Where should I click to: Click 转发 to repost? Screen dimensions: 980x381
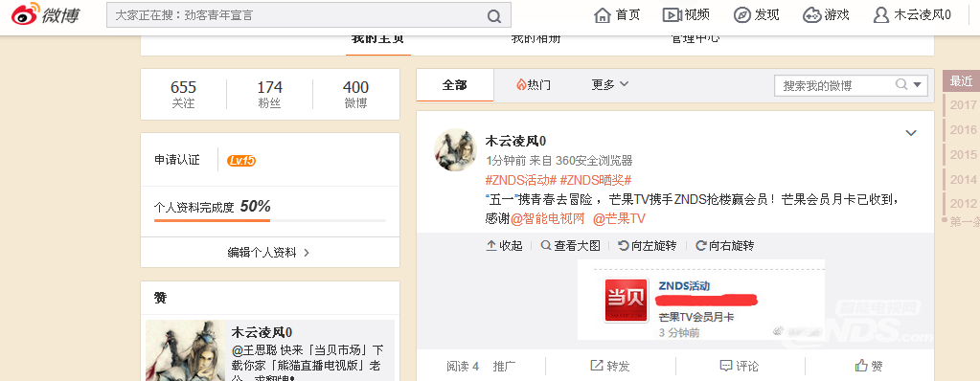point(610,367)
